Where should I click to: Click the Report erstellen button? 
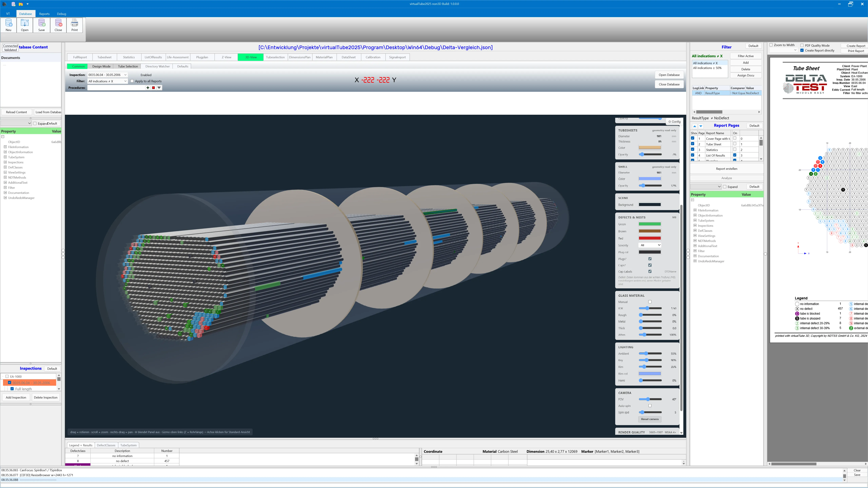pyautogui.click(x=726, y=169)
